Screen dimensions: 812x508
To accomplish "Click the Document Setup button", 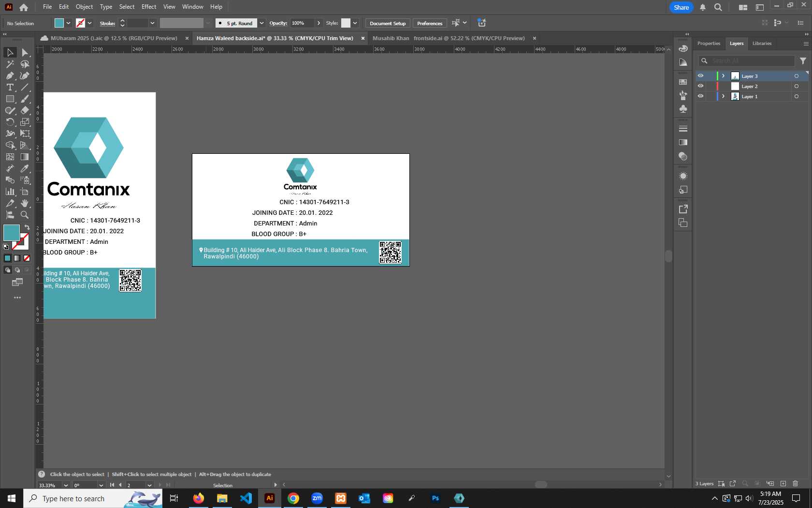I will (x=388, y=23).
